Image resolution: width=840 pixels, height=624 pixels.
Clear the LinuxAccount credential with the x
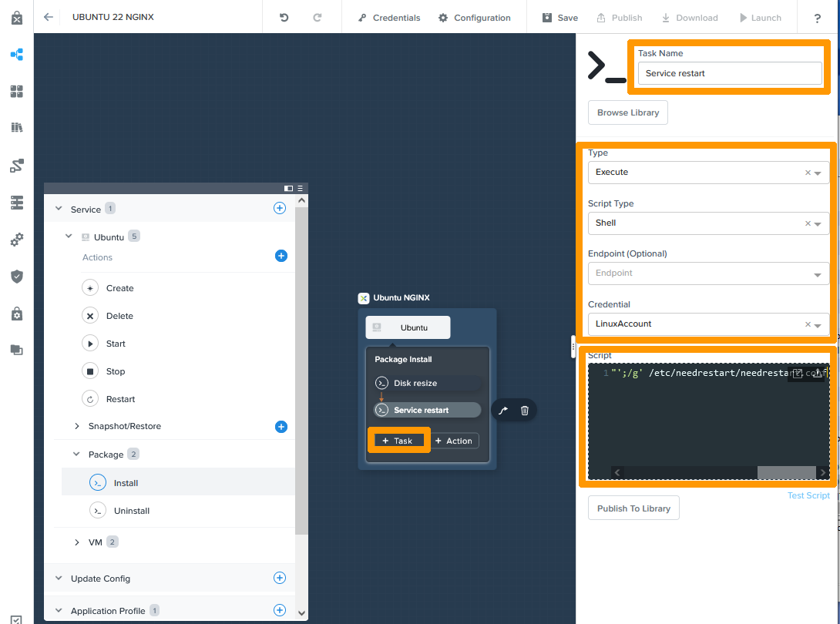tap(808, 324)
